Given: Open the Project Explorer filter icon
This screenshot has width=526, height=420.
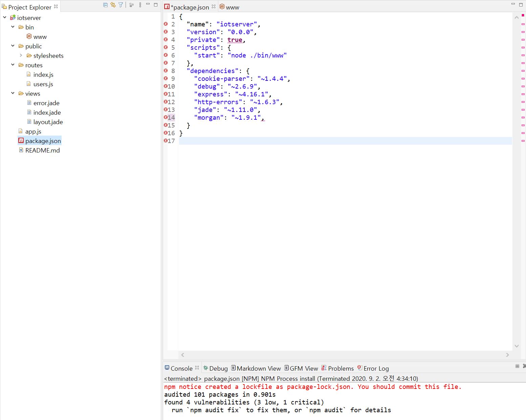Looking at the screenshot, I should (x=121, y=5).
